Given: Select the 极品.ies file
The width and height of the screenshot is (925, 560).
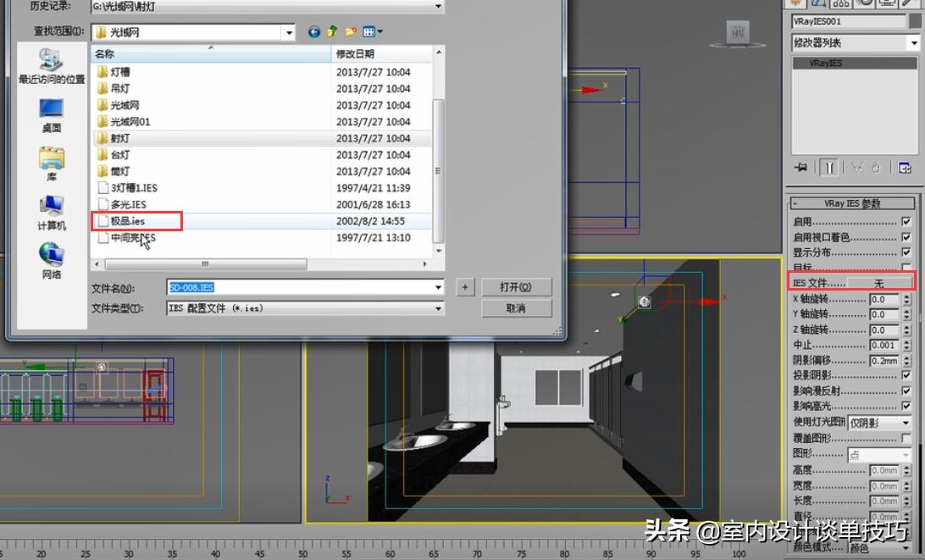Looking at the screenshot, I should (x=127, y=221).
